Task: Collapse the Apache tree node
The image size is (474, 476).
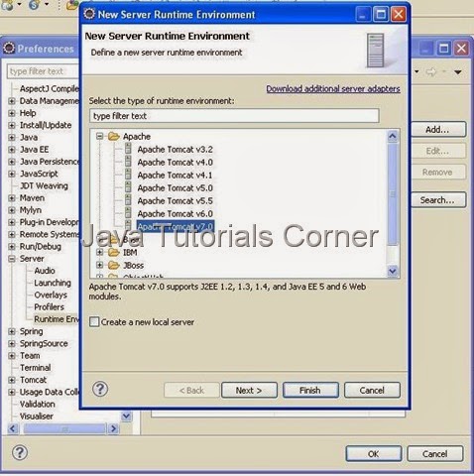Action: click(100, 136)
